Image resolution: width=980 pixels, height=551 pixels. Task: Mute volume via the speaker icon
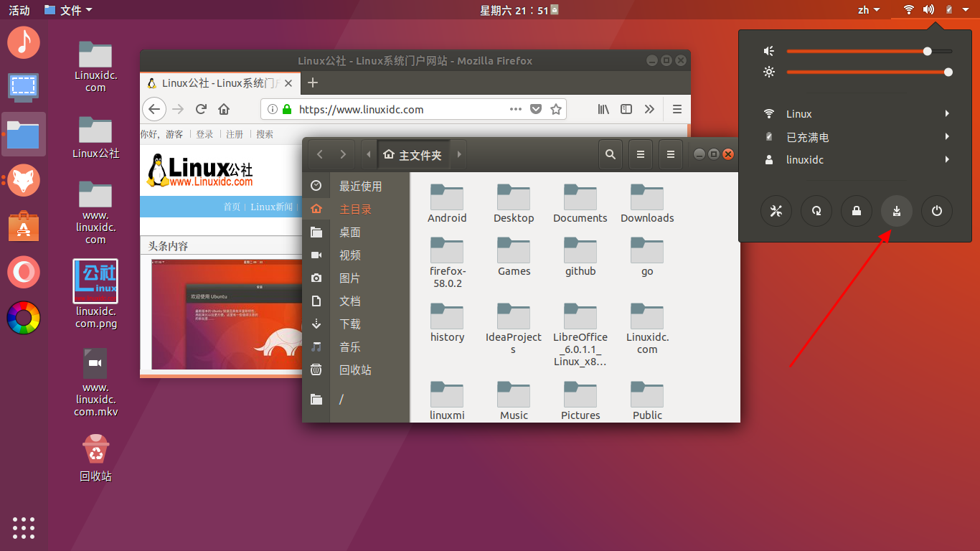pyautogui.click(x=768, y=51)
